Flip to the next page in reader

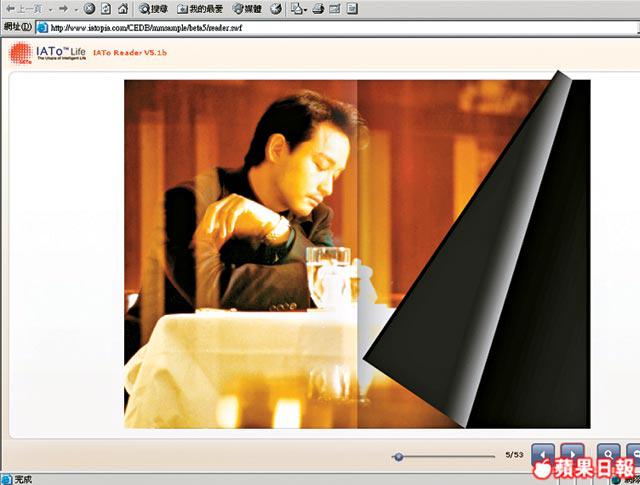571,454
